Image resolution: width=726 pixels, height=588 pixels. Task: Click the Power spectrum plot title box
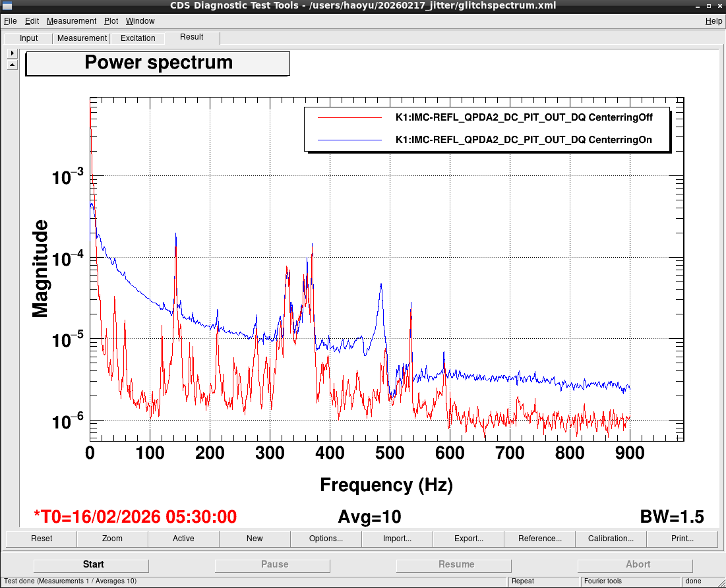pyautogui.click(x=158, y=63)
